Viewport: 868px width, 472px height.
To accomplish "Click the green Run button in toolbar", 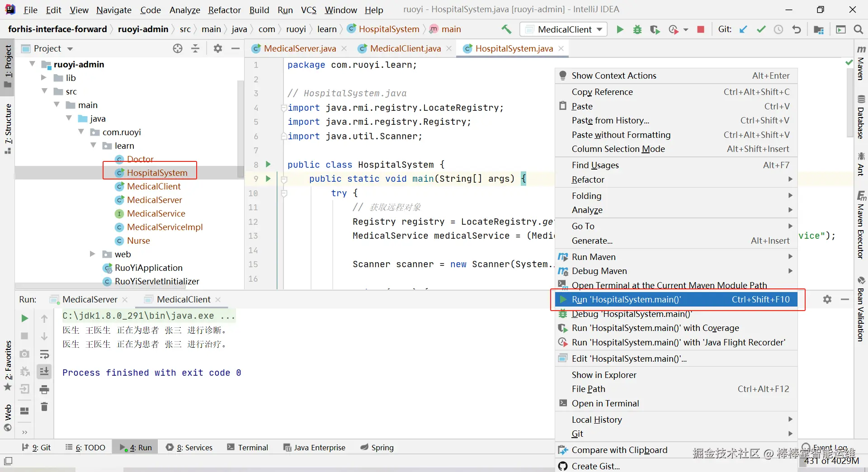I will pos(620,29).
